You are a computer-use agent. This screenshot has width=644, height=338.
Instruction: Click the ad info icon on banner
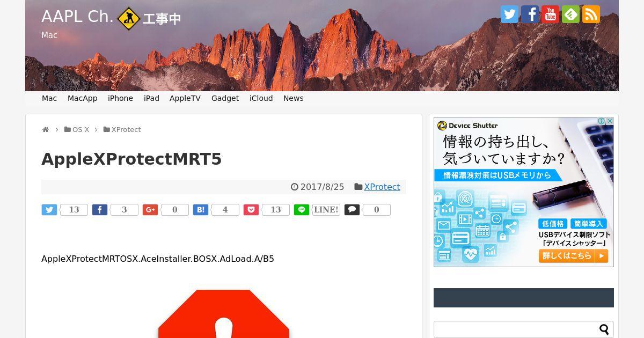click(x=602, y=121)
